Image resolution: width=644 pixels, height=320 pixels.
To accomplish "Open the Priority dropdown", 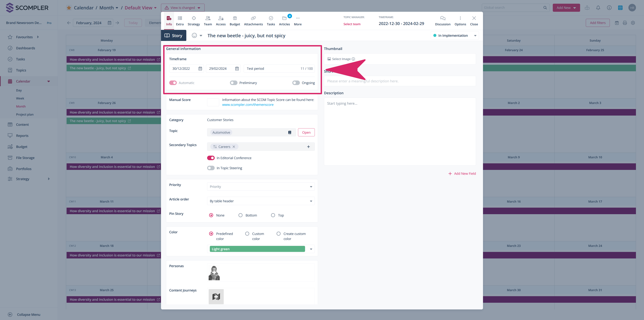I will [260, 187].
